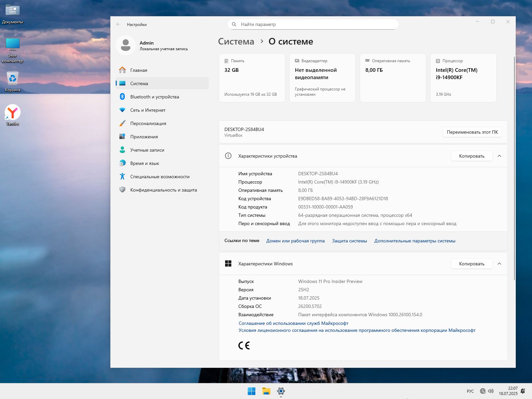Image resolution: width=532 pixels, height=399 pixels.
Task: Click Система in the breadcrumb
Action: pos(236,42)
